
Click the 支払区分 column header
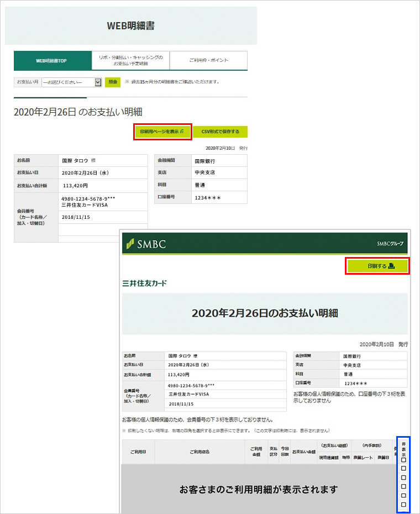point(274,452)
